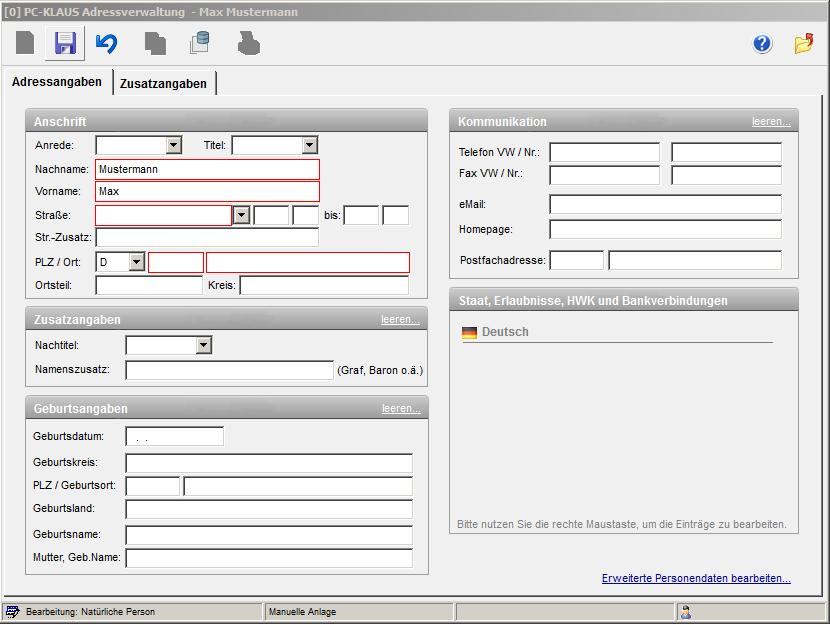This screenshot has width=830, height=625.
Task: Save the address record with floppy icon
Action: pos(65,43)
